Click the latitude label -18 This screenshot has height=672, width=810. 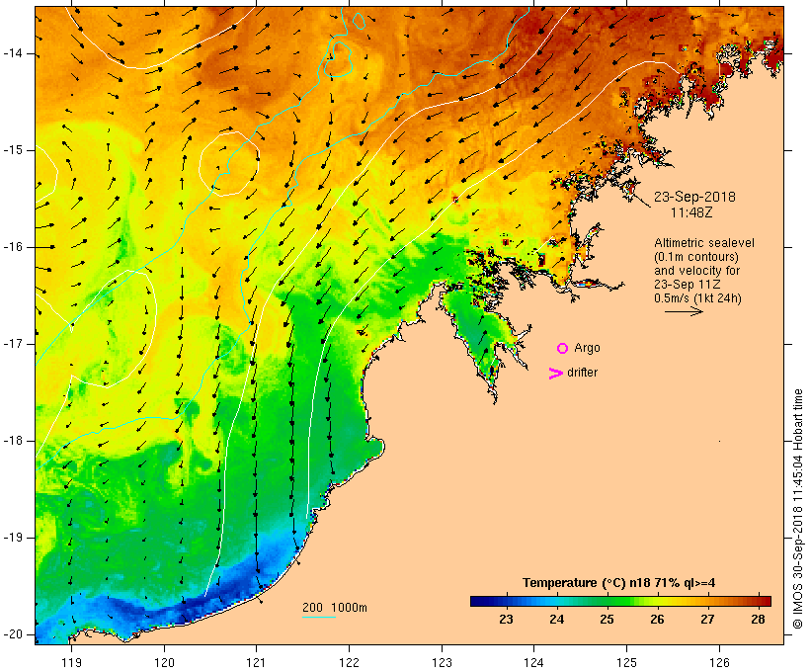coord(13,441)
